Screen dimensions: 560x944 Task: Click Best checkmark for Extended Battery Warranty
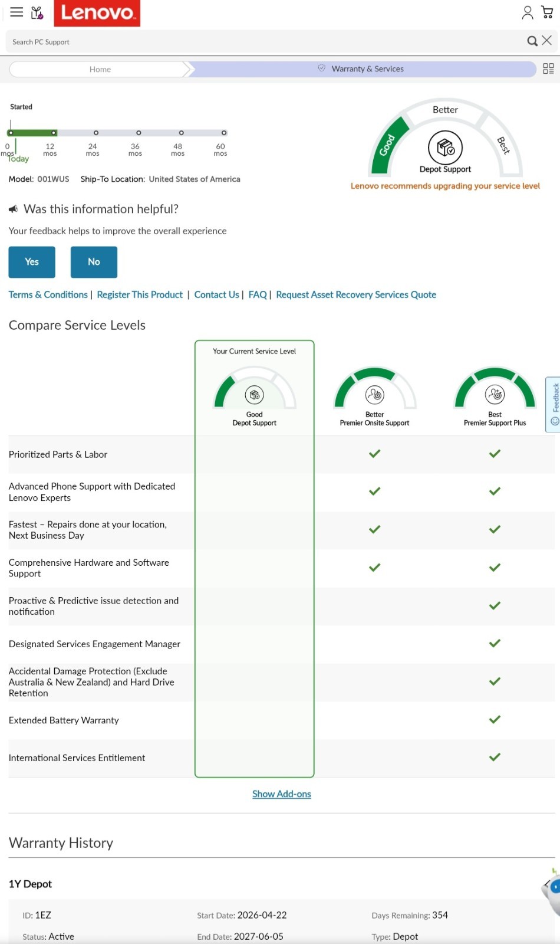495,720
